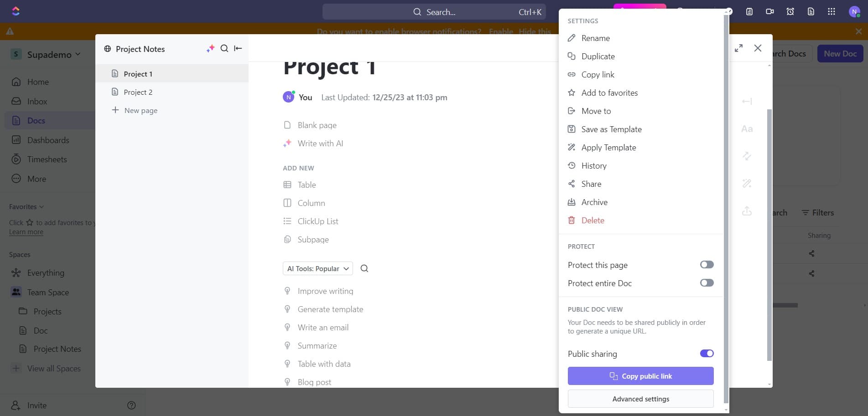Viewport: 868px width, 416px height.
Task: Click the search icon in doc sidebar
Action: coord(224,49)
